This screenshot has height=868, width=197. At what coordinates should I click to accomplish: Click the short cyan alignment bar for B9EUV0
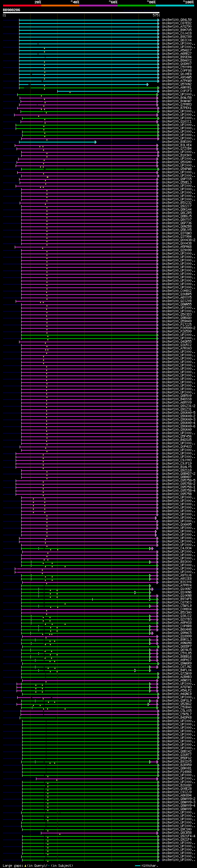pos(58,142)
